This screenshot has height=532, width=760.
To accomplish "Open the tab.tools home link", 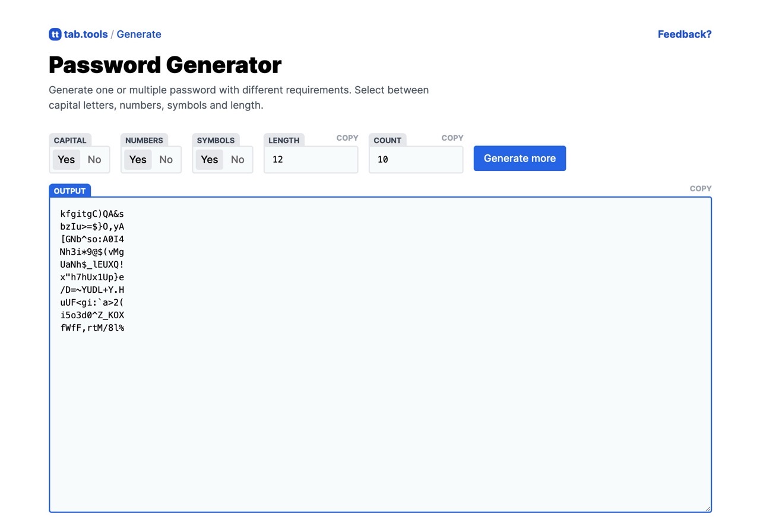I will [85, 34].
